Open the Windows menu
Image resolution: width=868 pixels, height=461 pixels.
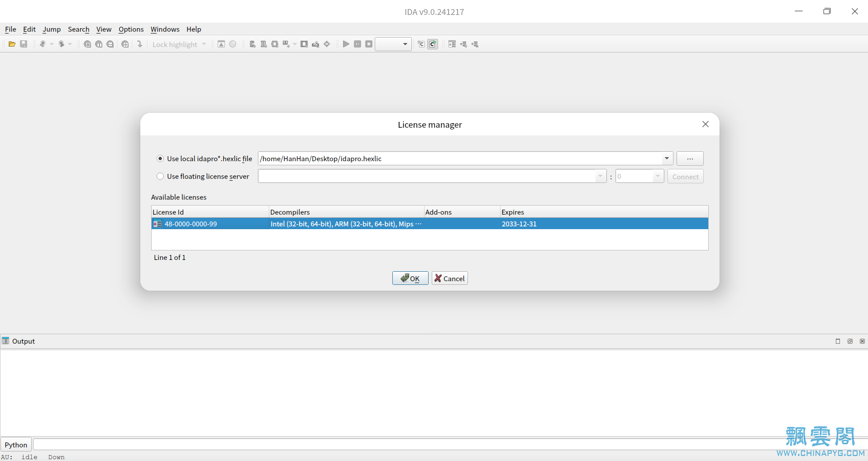click(x=165, y=29)
